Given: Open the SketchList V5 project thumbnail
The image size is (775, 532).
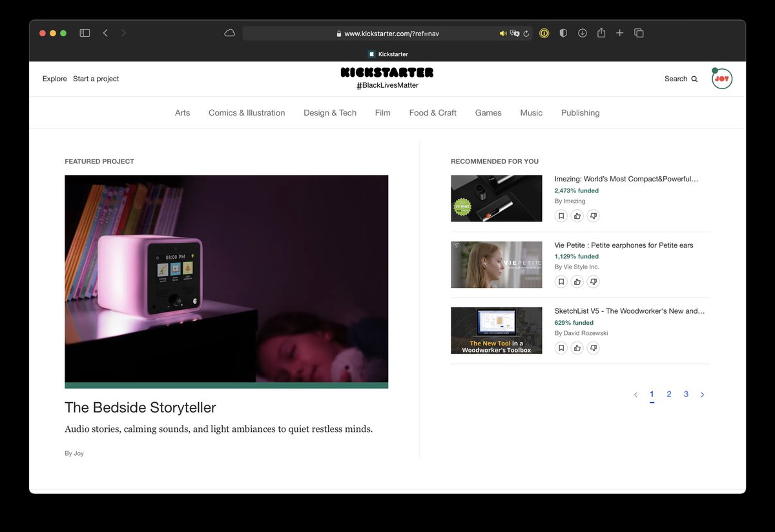Looking at the screenshot, I should click(x=497, y=331).
